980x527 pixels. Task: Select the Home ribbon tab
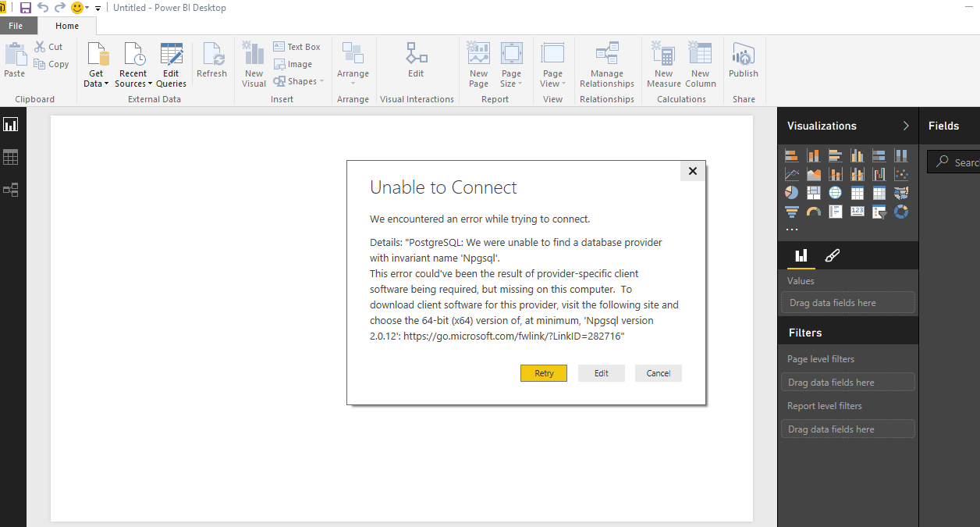[x=66, y=25]
